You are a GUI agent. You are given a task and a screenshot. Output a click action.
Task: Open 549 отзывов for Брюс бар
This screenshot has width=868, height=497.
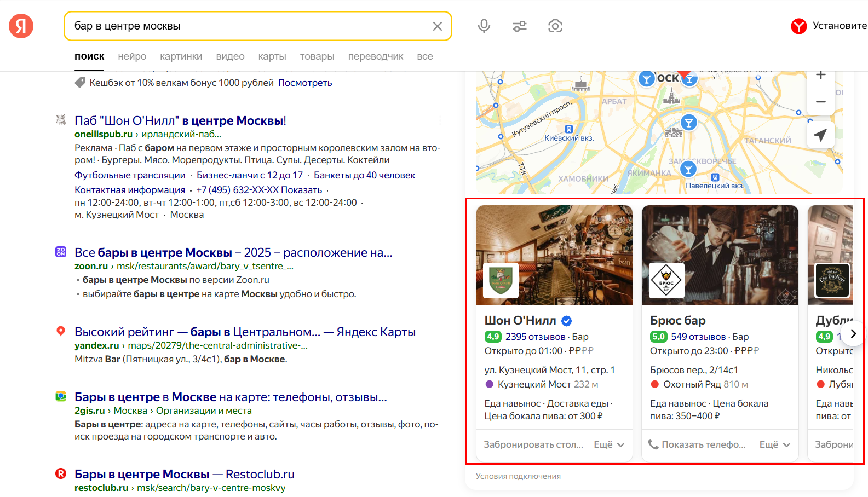point(698,337)
